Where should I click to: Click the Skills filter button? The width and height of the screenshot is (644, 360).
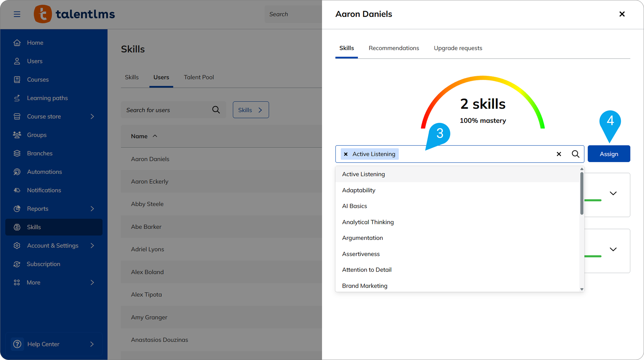250,110
